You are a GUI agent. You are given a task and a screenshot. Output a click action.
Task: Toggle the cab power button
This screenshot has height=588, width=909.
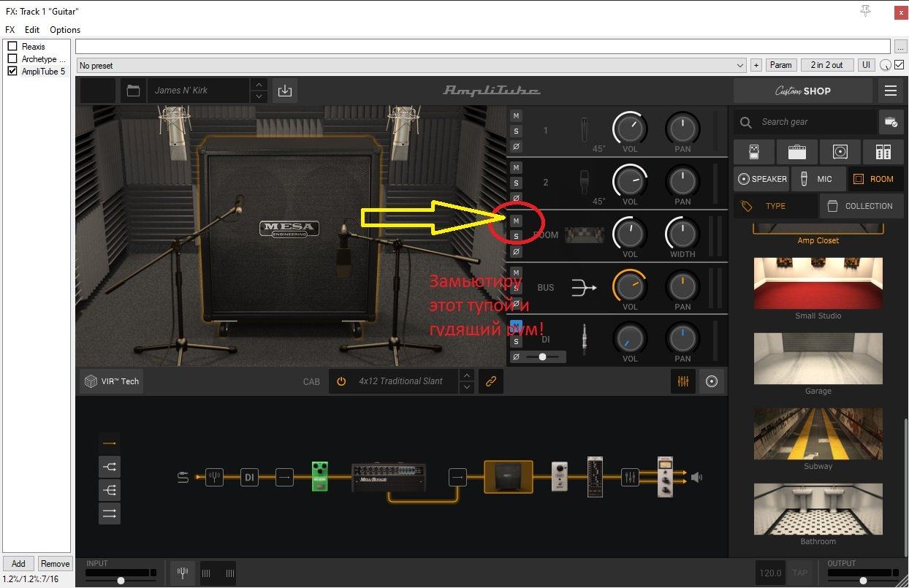click(x=341, y=381)
